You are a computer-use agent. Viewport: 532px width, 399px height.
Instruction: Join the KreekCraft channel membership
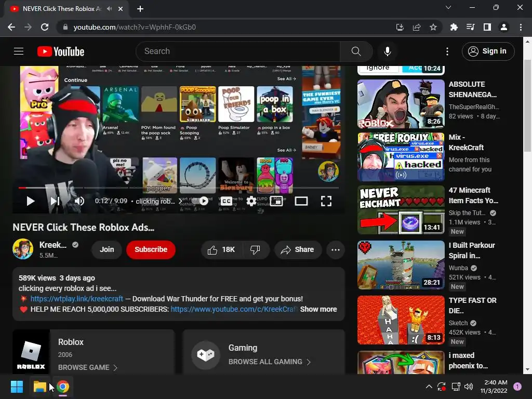(107, 250)
